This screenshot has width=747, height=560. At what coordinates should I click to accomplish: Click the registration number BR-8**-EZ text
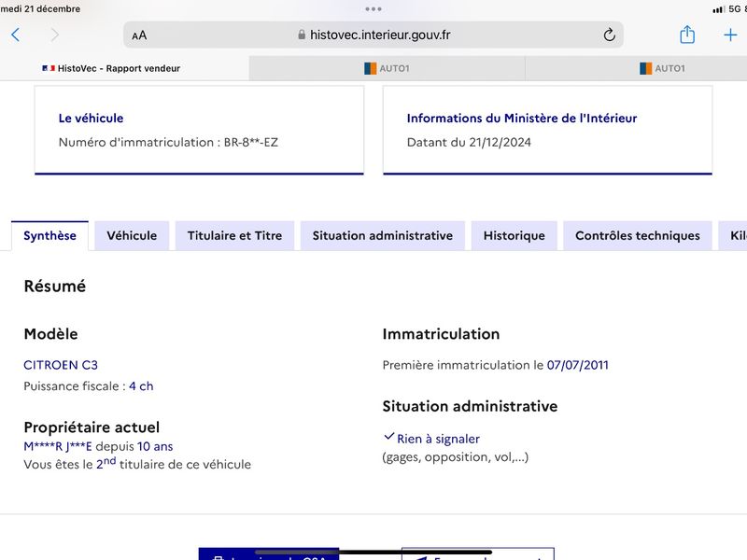(x=251, y=143)
